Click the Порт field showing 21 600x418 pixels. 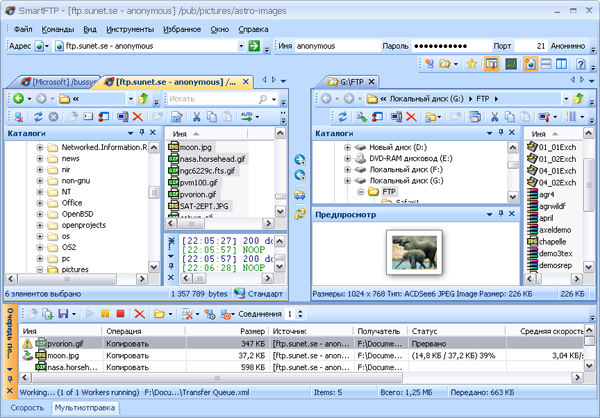530,46
